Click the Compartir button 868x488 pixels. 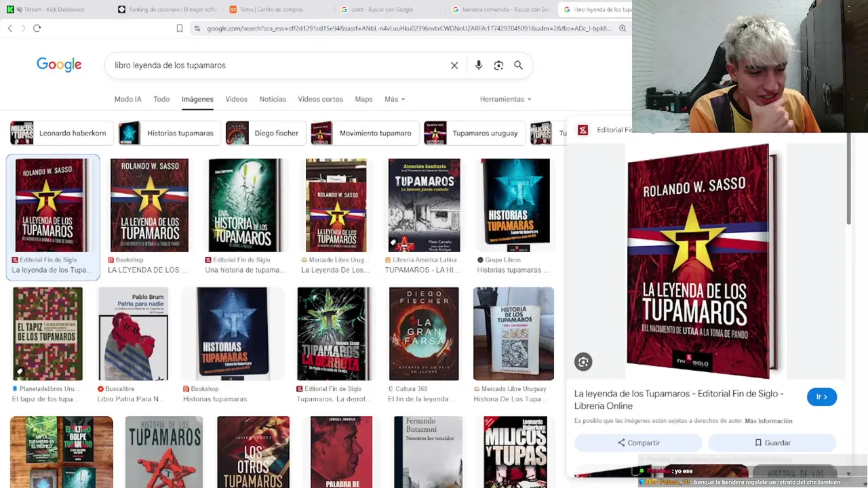(638, 443)
